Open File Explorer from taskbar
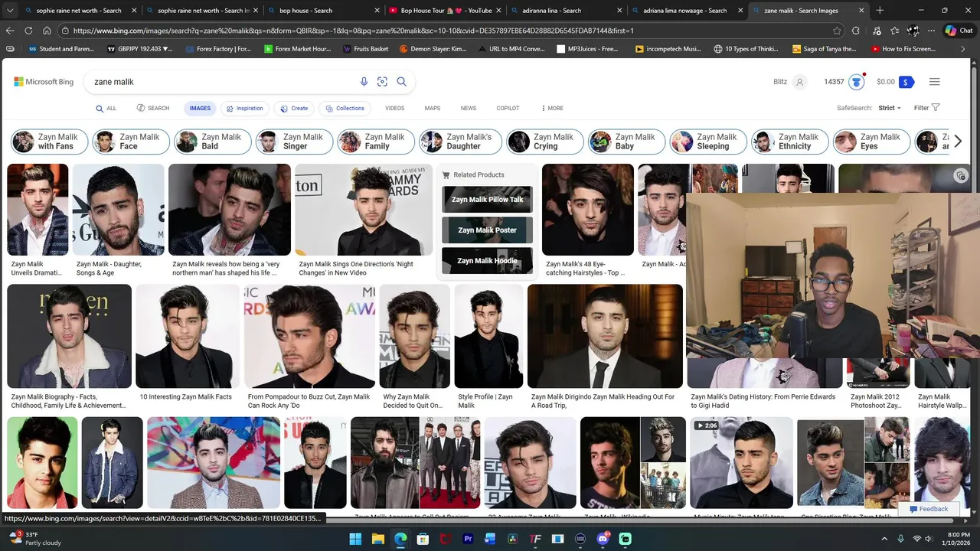 [377, 539]
